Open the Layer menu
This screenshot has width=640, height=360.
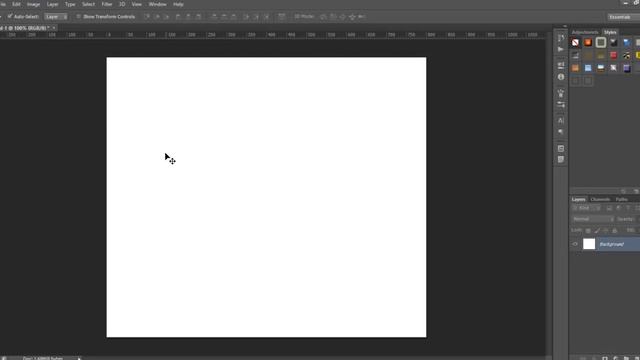coord(52,4)
